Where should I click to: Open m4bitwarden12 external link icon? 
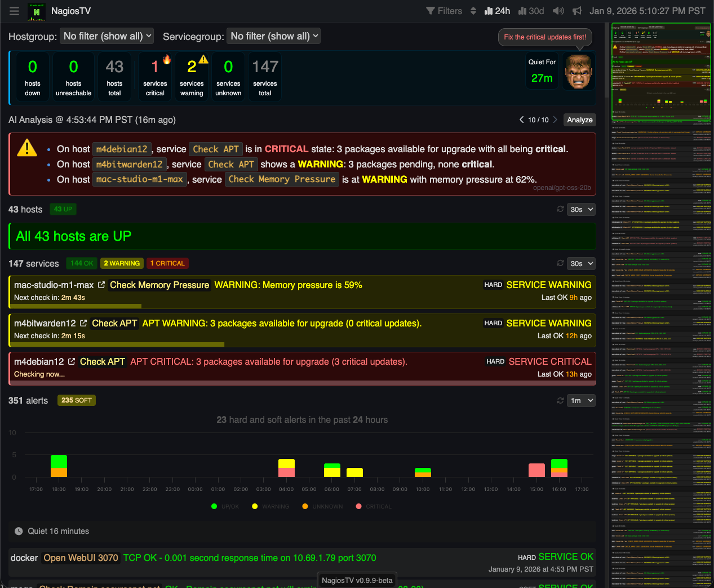83,324
